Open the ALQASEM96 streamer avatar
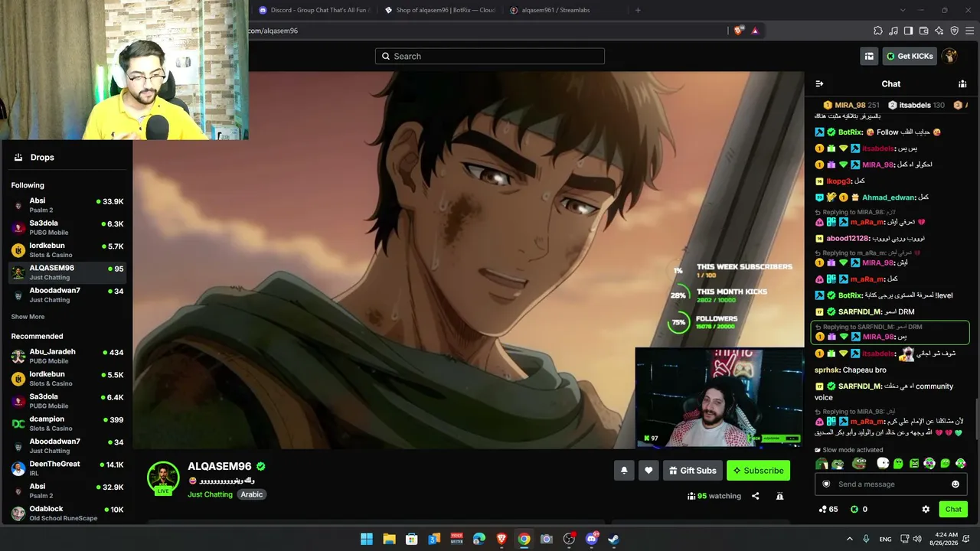This screenshot has height=551, width=980. pyautogui.click(x=163, y=478)
